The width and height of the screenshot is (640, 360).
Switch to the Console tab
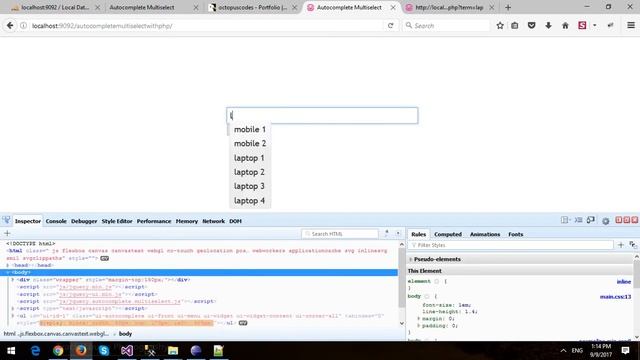[56, 221]
